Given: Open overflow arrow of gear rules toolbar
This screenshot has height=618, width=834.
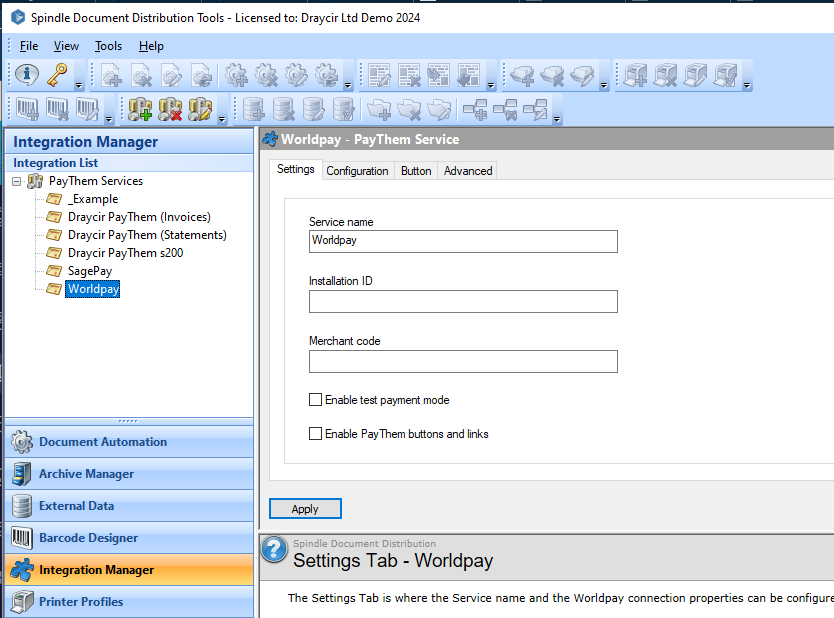Looking at the screenshot, I should 348,85.
